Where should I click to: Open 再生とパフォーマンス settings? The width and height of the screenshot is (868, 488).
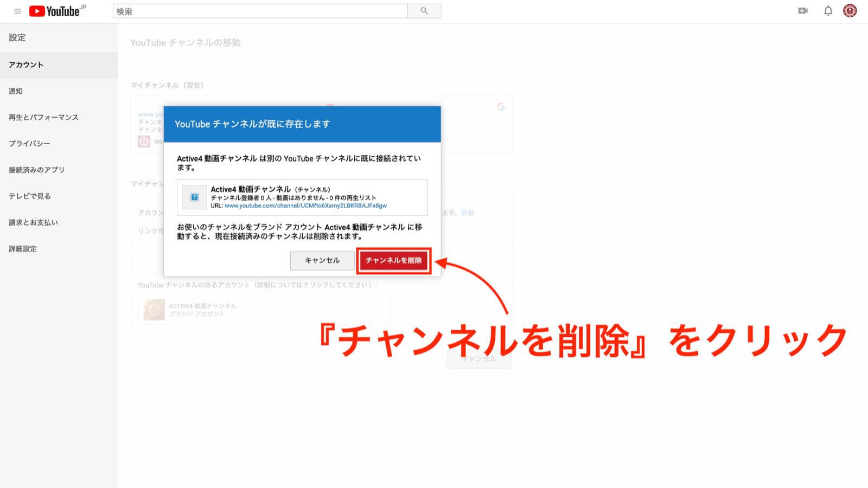click(x=59, y=117)
